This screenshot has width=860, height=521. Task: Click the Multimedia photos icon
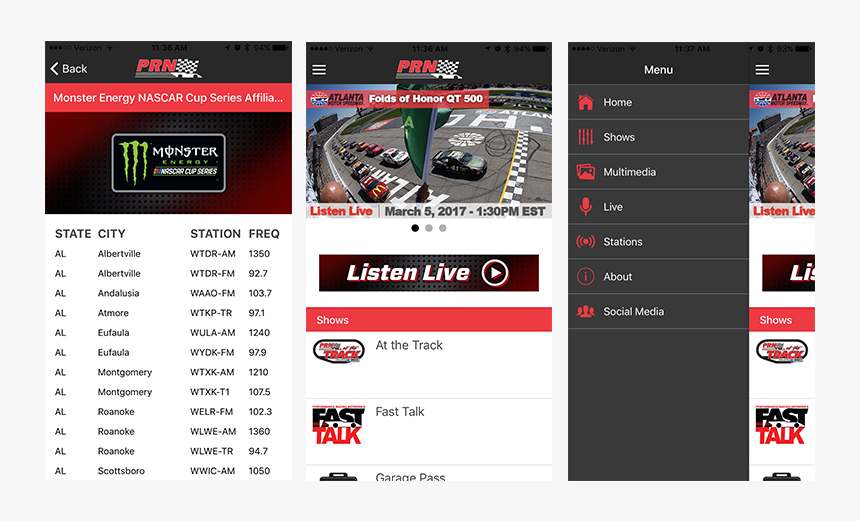coord(585,172)
